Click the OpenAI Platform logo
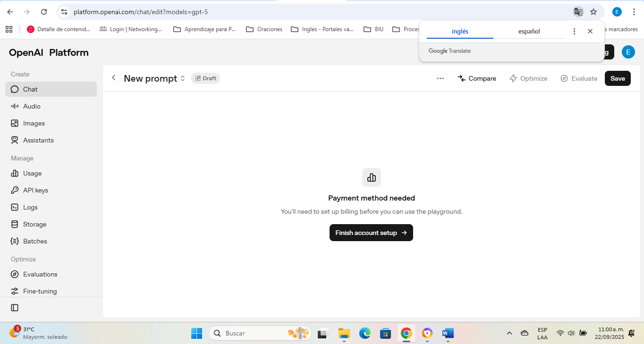 click(x=49, y=52)
